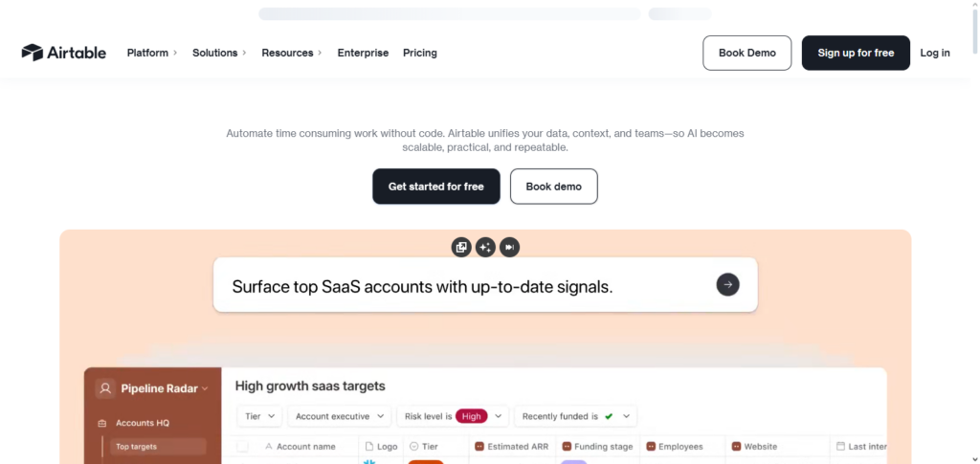Click the Log in link
Viewport: 980px width, 464px height.
[935, 53]
